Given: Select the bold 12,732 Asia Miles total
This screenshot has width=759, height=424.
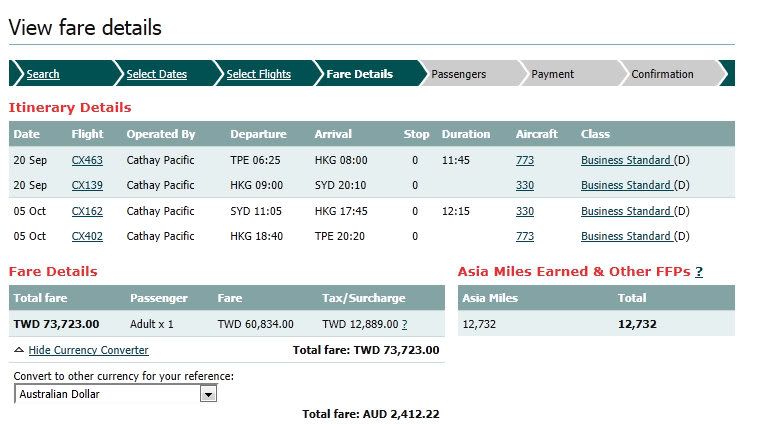Looking at the screenshot, I should (x=637, y=324).
